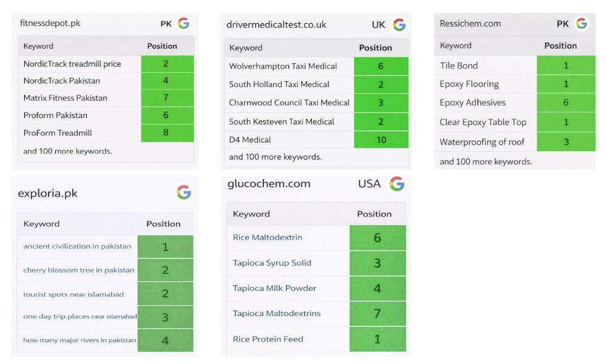This screenshot has height=364, width=607.
Task: Click green position cell for NordicTrack treadmill price
Action: pyautogui.click(x=166, y=64)
